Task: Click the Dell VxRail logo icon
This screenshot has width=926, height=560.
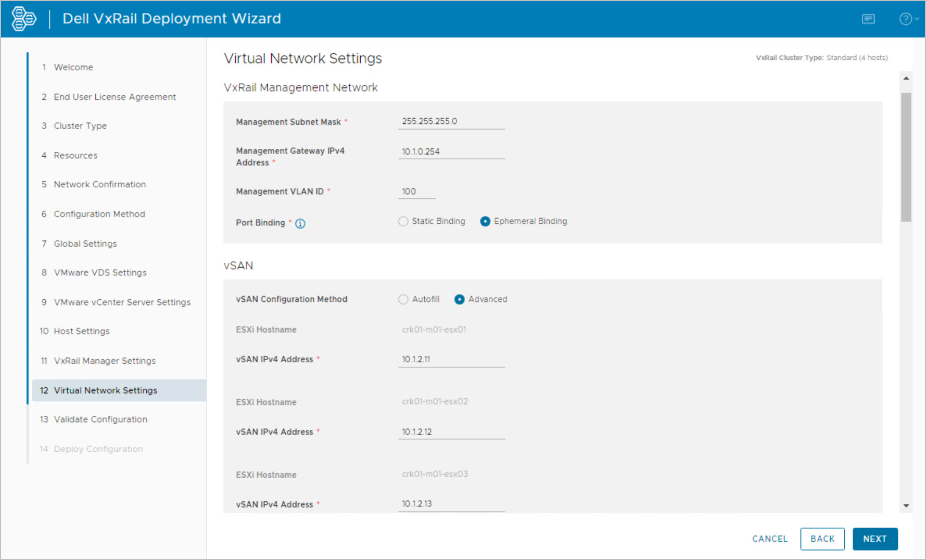Action: (x=24, y=19)
